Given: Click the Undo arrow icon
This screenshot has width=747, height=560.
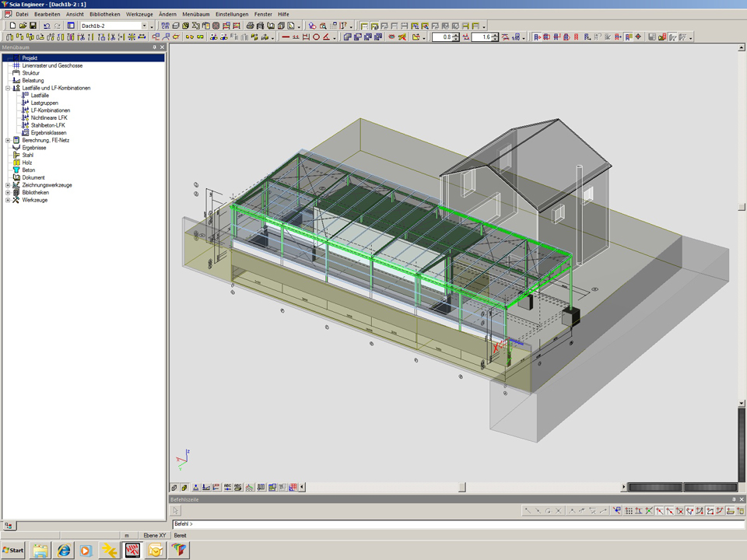Looking at the screenshot, I should pos(47,26).
